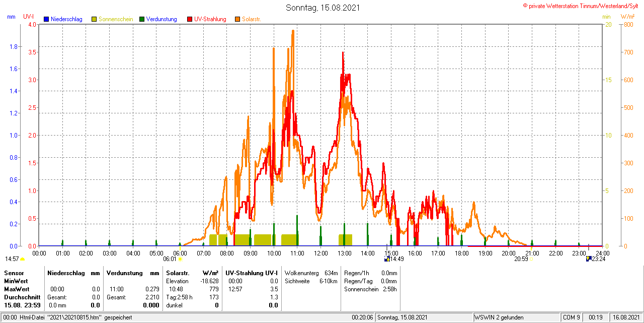Screen dimensions: 644x323
Task: Click the Wolkenunterg value 634m
Action: point(331,273)
